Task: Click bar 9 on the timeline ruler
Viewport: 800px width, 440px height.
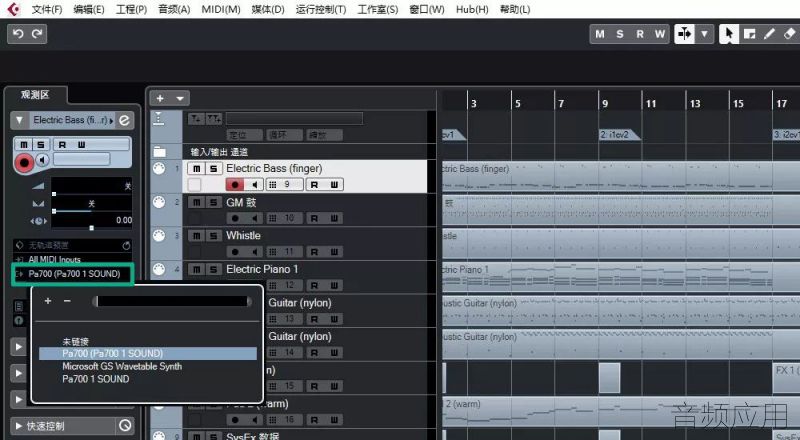Action: (x=605, y=104)
